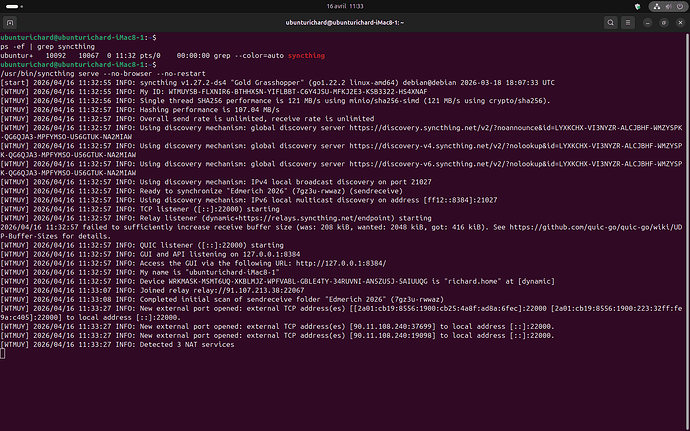Open the terminal search tool
This screenshot has width=690, height=431.
pos(610,22)
